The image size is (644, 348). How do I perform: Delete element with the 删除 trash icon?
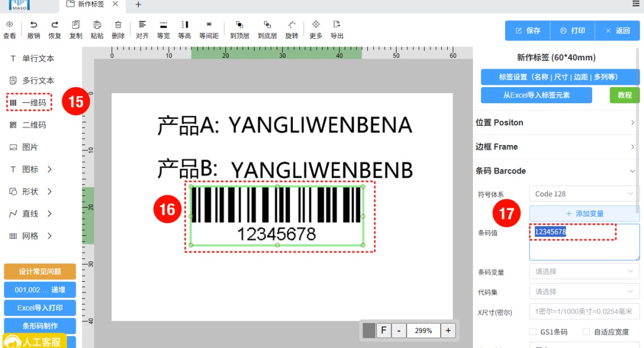[x=118, y=24]
